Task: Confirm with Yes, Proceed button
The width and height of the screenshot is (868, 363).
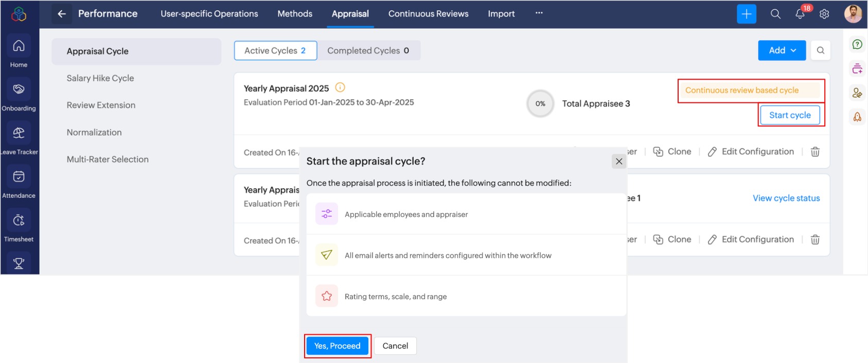Action: tap(338, 346)
